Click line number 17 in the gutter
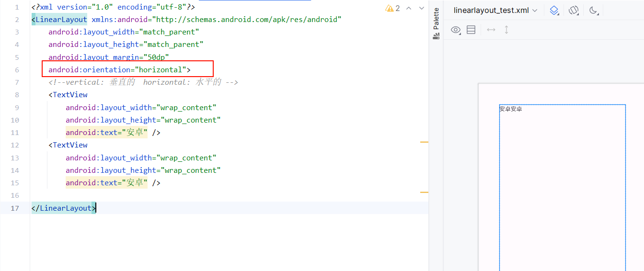The image size is (644, 271). [14, 208]
